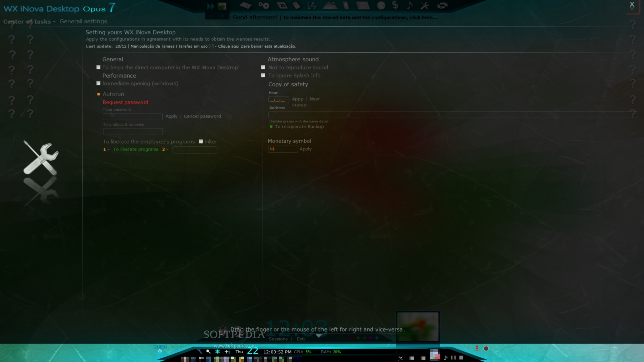Click the CPU 5% indicator

coord(303,352)
